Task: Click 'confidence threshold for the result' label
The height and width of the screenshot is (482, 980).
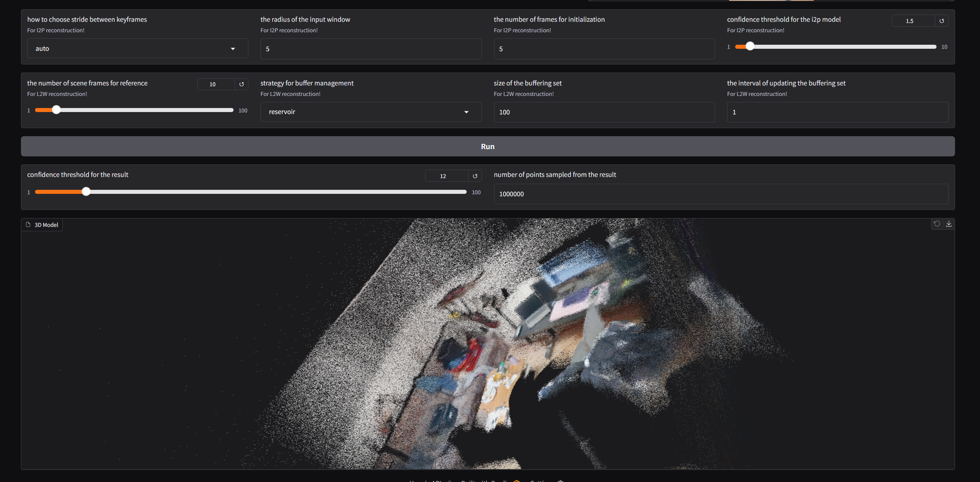Action: coord(78,175)
